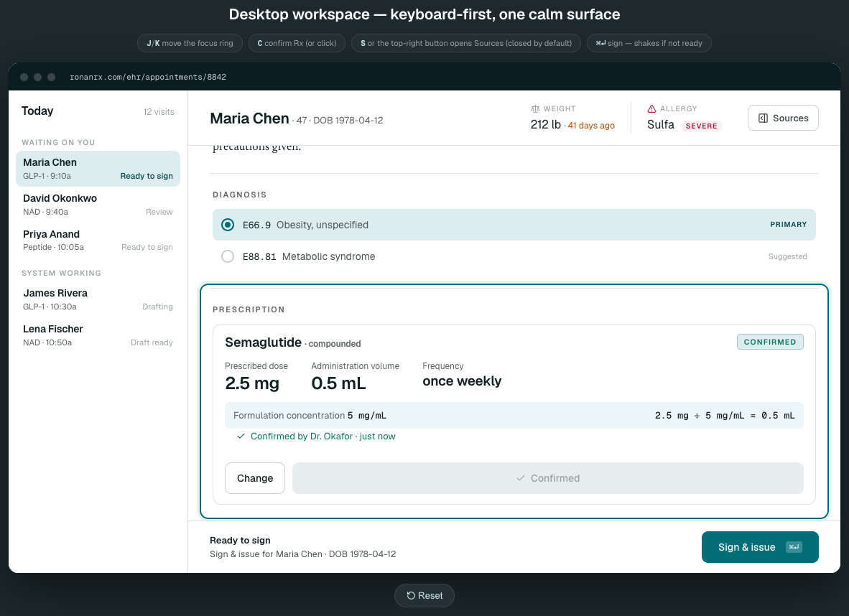This screenshot has height=616, width=849.
Task: Click the green checkmark beside Confirmed by Dr. Okafor
Action: 241,437
